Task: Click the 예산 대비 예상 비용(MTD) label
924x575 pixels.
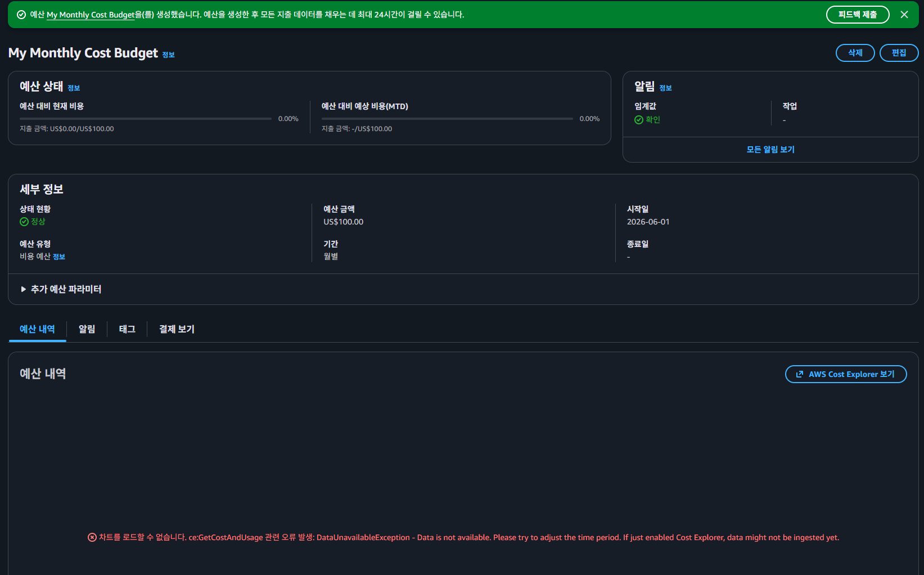Action: pyautogui.click(x=365, y=106)
